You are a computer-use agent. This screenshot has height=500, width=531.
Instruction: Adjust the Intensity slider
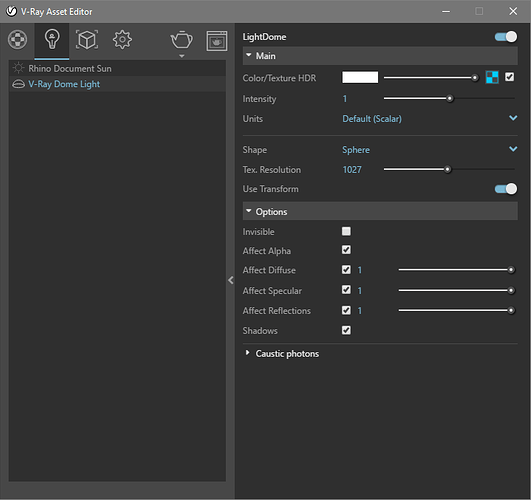click(449, 98)
